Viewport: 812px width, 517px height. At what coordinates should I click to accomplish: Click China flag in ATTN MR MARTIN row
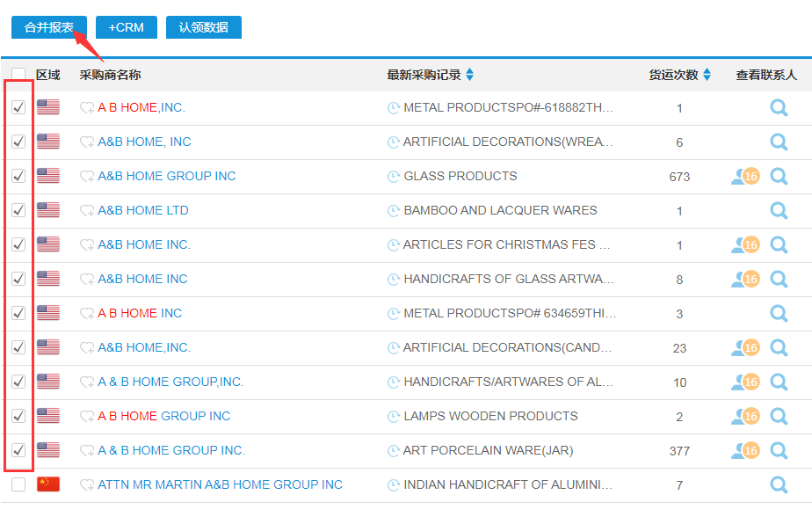pos(48,484)
